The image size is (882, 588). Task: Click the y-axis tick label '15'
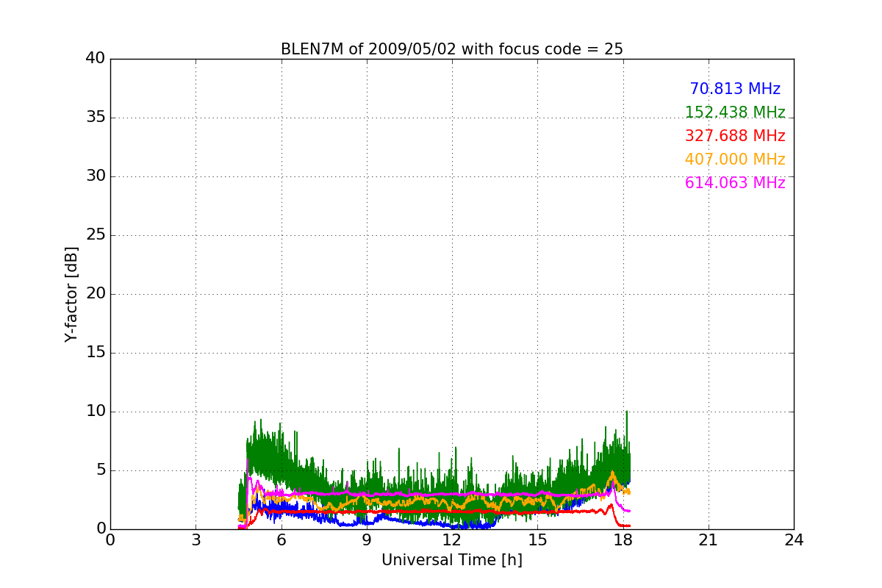[x=96, y=352]
